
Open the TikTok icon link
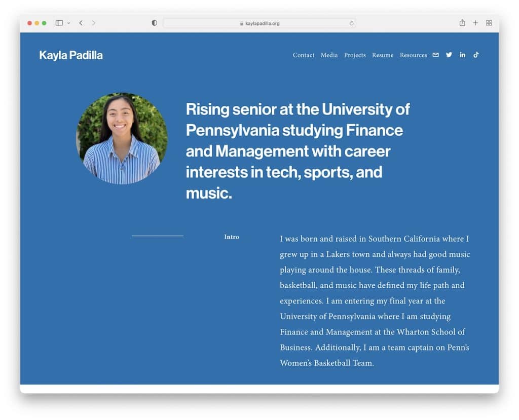click(476, 55)
